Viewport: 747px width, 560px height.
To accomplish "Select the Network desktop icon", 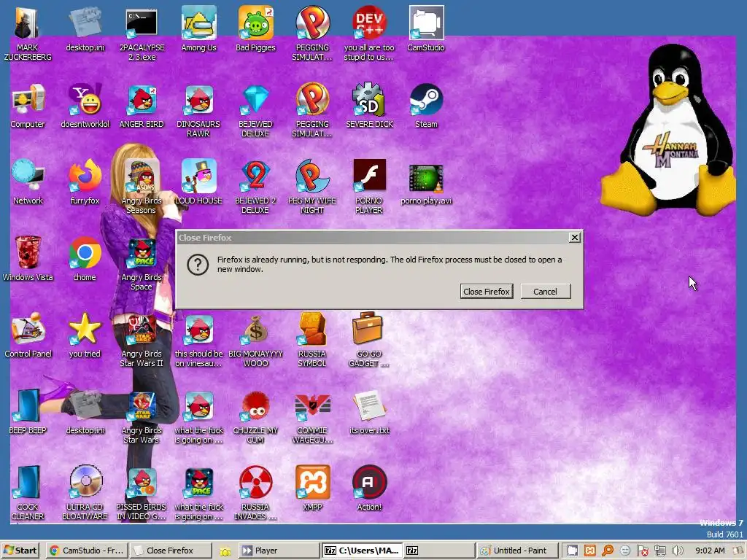I will (x=28, y=182).
